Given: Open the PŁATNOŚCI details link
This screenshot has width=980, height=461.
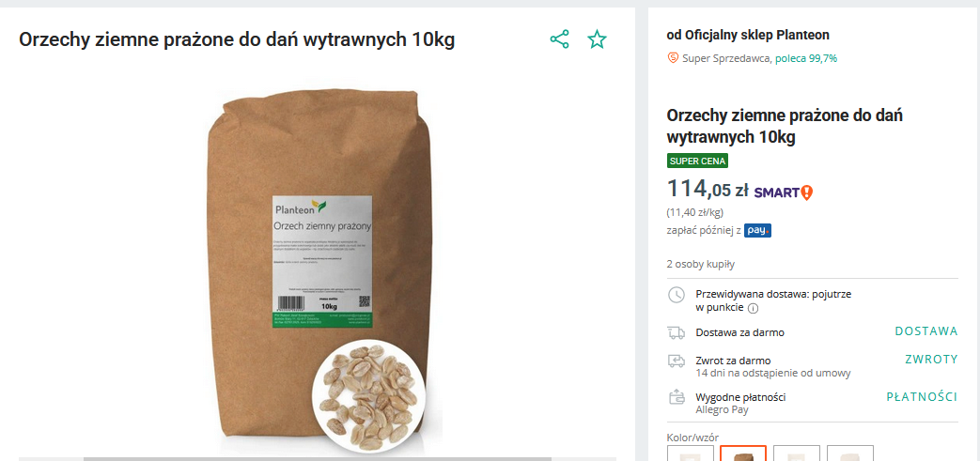Looking at the screenshot, I should tap(922, 396).
